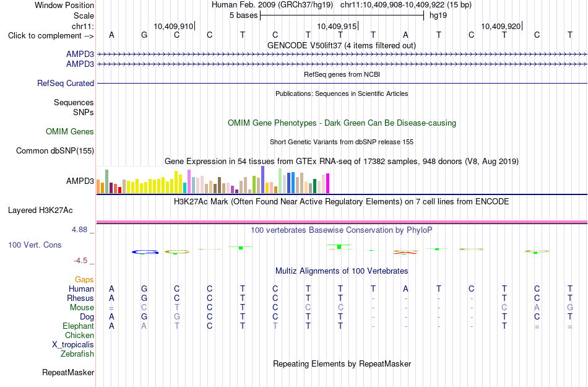Click the SNPs track label
The image size is (588, 387).
[x=84, y=112]
